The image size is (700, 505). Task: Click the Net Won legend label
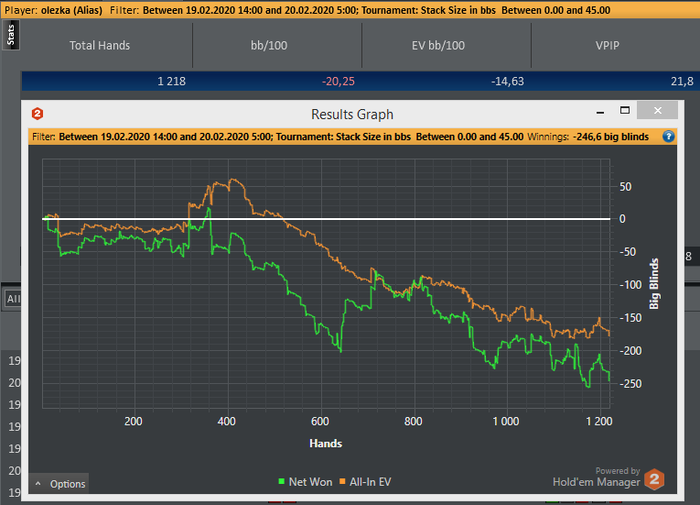coord(310,482)
